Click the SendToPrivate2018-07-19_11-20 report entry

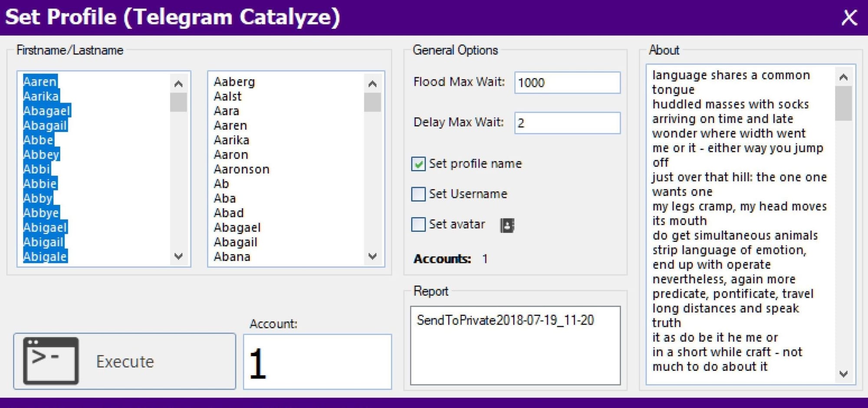(x=505, y=320)
